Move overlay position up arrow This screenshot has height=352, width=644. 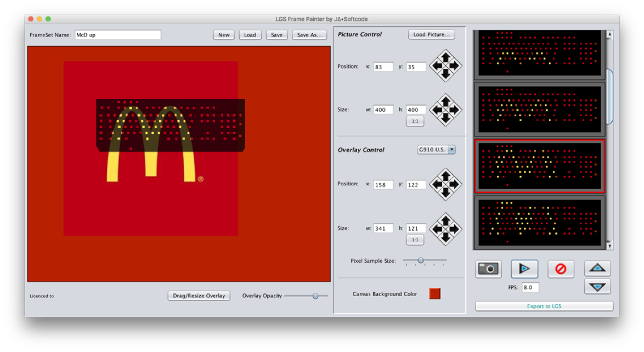(x=445, y=175)
